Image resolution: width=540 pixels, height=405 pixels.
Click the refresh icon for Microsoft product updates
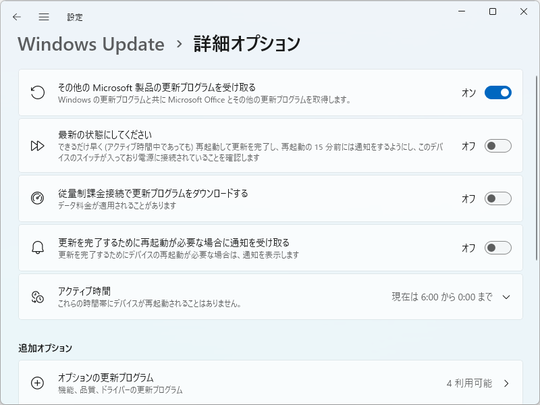click(x=38, y=93)
